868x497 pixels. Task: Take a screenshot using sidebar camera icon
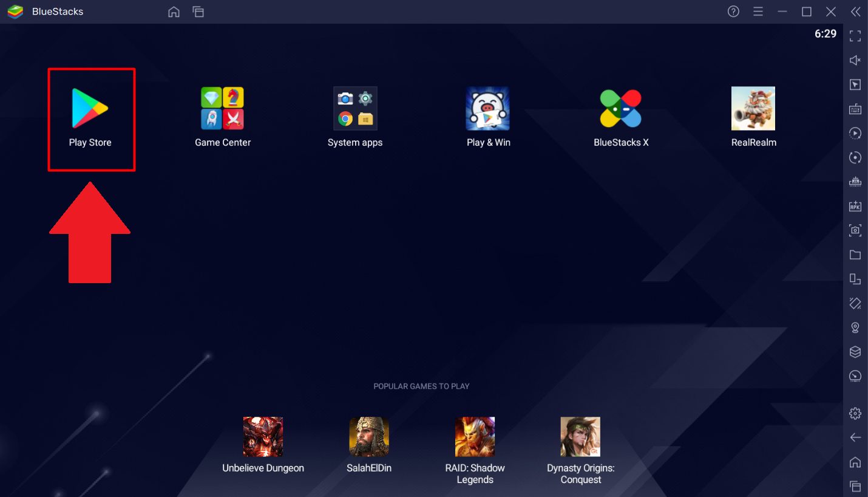pyautogui.click(x=855, y=230)
